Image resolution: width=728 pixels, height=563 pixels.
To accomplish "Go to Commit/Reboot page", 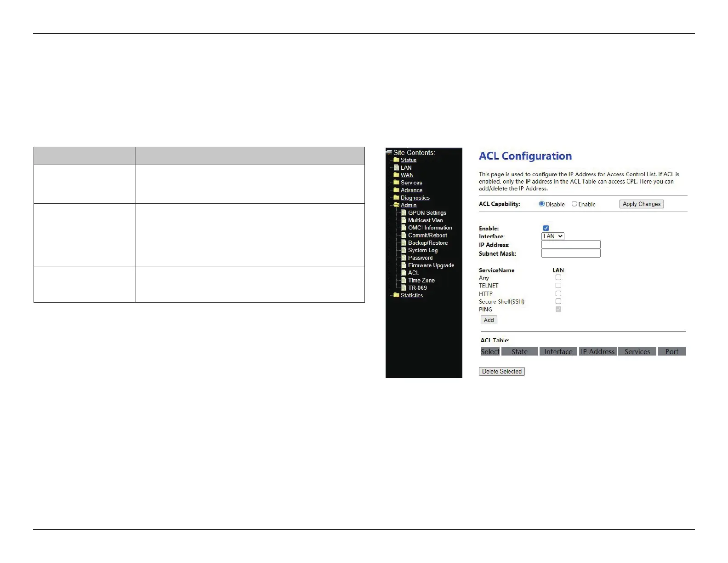I will pyautogui.click(x=428, y=236).
